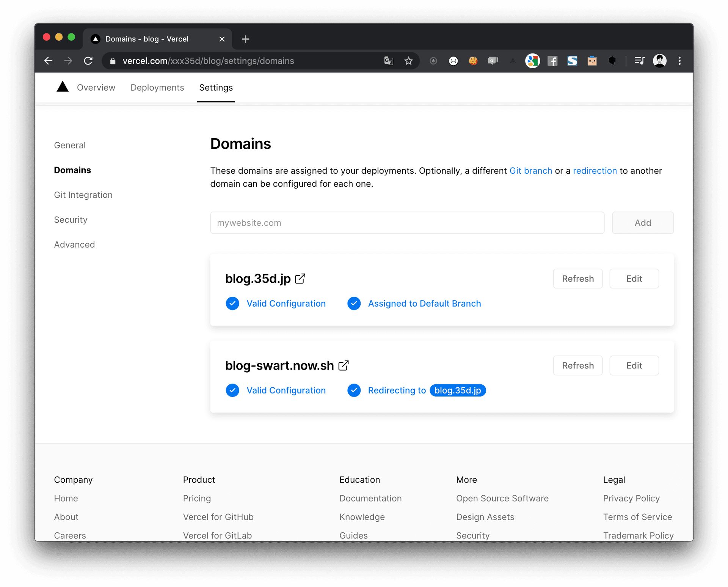This screenshot has width=728, height=587.
Task: Click the colorful G extension icon
Action: [x=532, y=61]
